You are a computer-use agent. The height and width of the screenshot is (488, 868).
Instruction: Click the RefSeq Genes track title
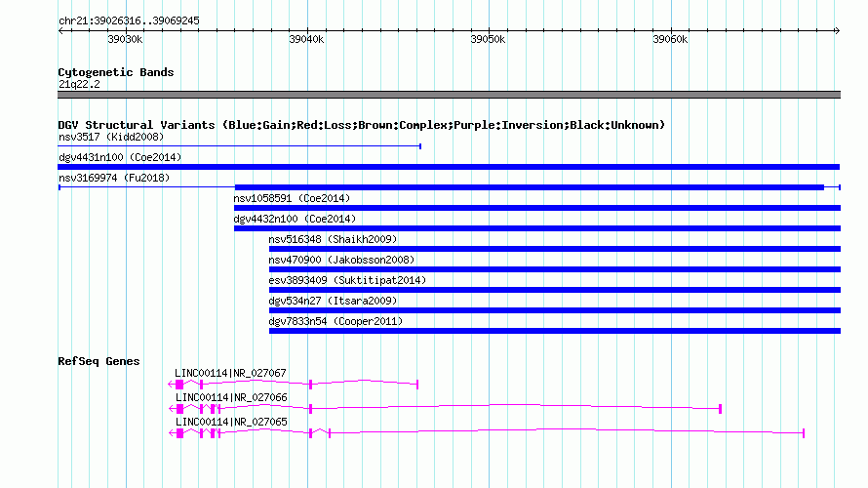coord(99,361)
